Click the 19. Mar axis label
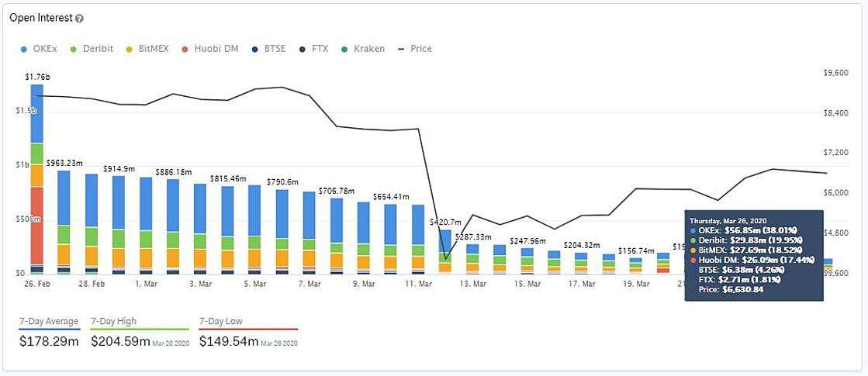Viewport: 868px width, 376px height. (x=636, y=284)
